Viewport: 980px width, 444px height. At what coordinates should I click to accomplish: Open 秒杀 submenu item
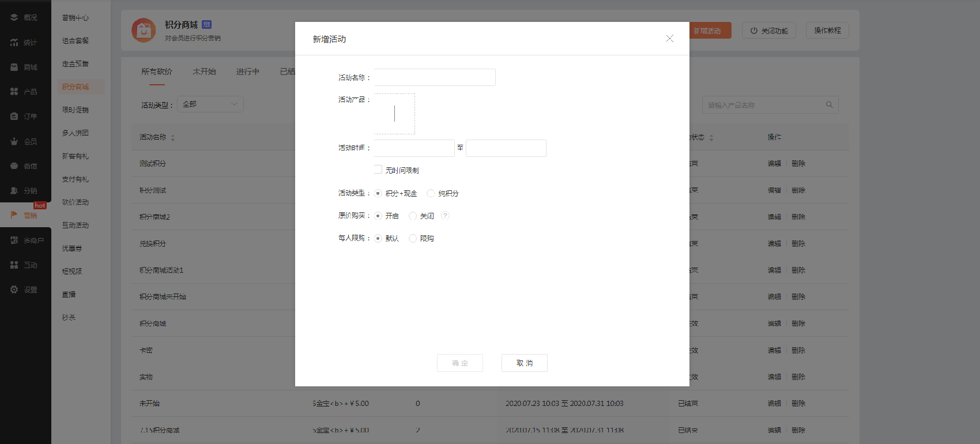(69, 317)
